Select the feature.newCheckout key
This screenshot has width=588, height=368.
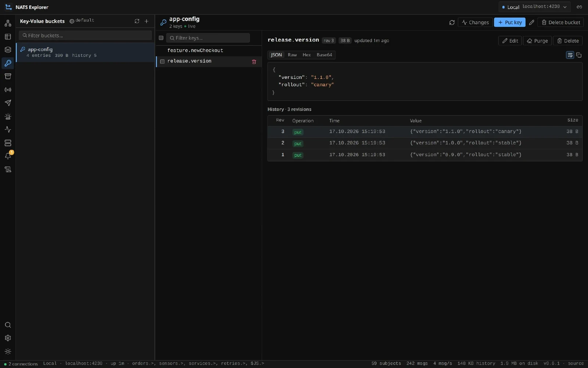tap(209, 50)
